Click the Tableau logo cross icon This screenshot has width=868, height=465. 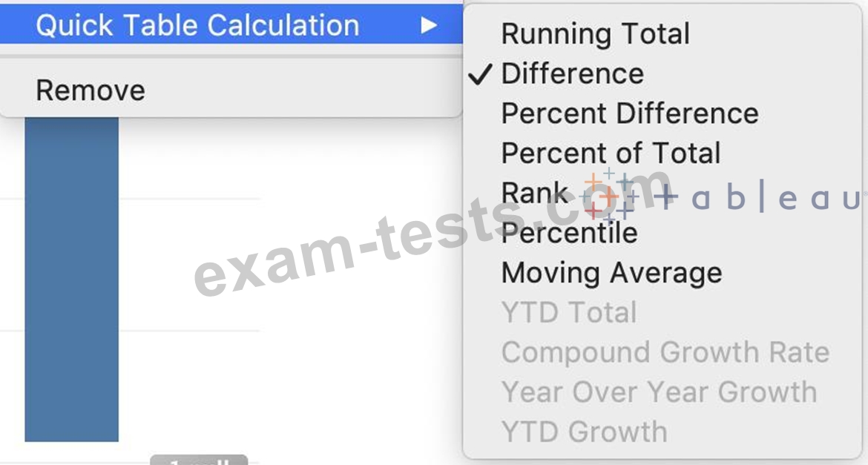tap(609, 196)
